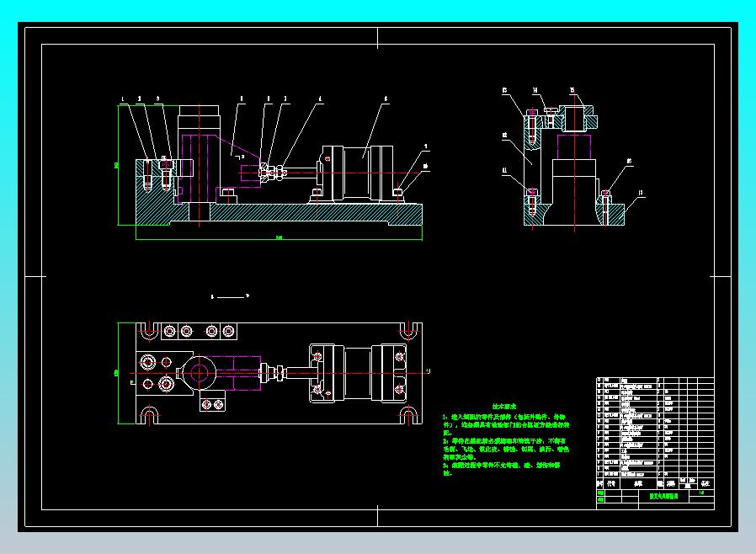
Task: Click the overall length dimension below front view
Action: click(x=279, y=237)
